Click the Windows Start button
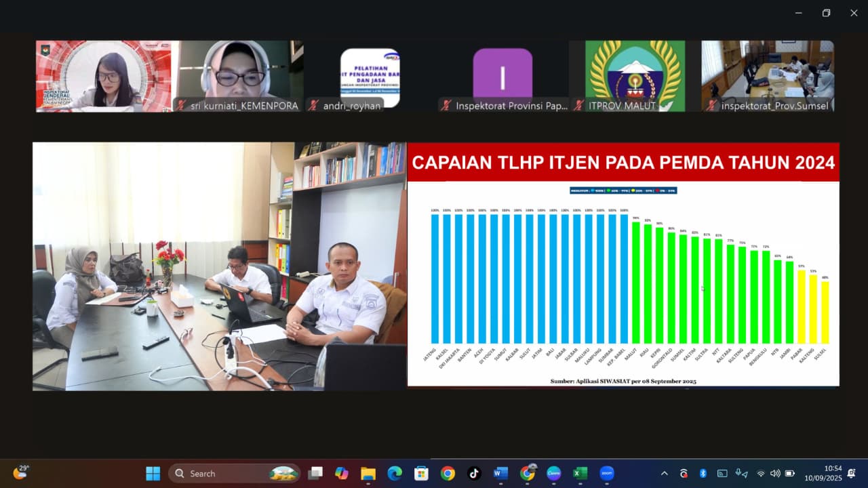The height and width of the screenshot is (488, 868). coord(153,473)
